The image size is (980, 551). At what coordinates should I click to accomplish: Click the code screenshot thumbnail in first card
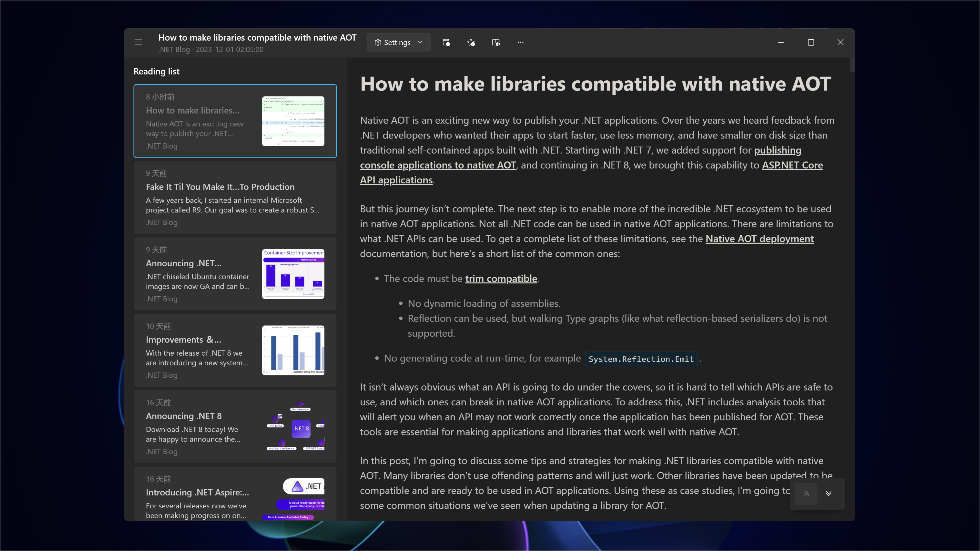(x=293, y=121)
